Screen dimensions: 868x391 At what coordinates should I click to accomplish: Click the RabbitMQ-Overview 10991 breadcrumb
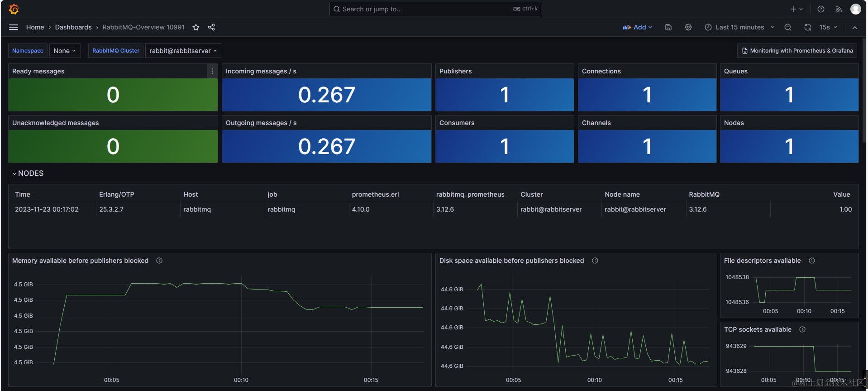click(x=143, y=27)
